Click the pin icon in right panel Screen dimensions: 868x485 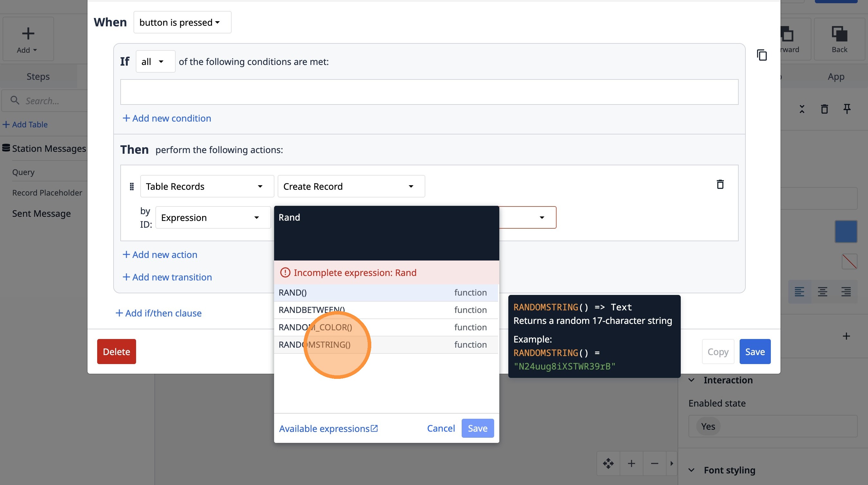(846, 109)
